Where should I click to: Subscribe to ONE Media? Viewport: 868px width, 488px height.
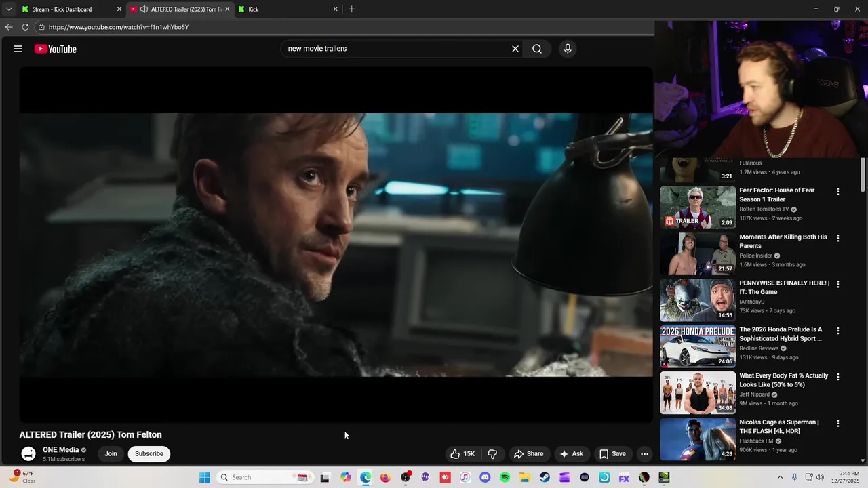[x=149, y=454]
